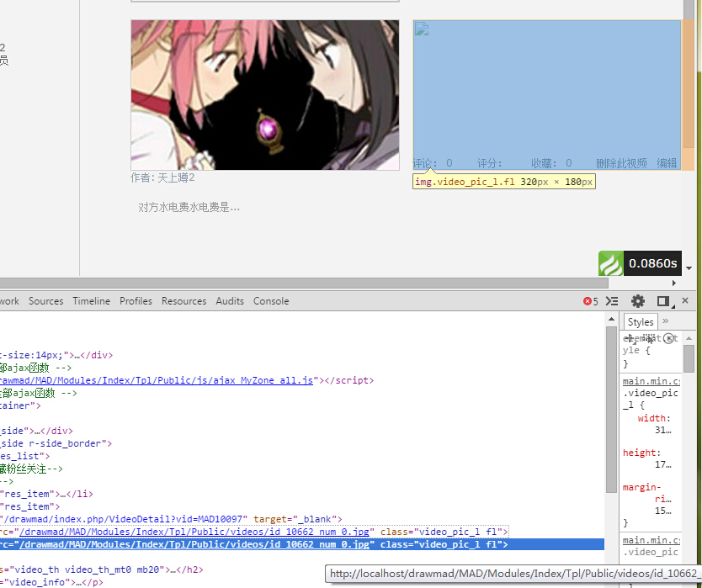The image size is (702, 588).
Task: Click the 收藏: 0 favorites link
Action: coord(551,163)
